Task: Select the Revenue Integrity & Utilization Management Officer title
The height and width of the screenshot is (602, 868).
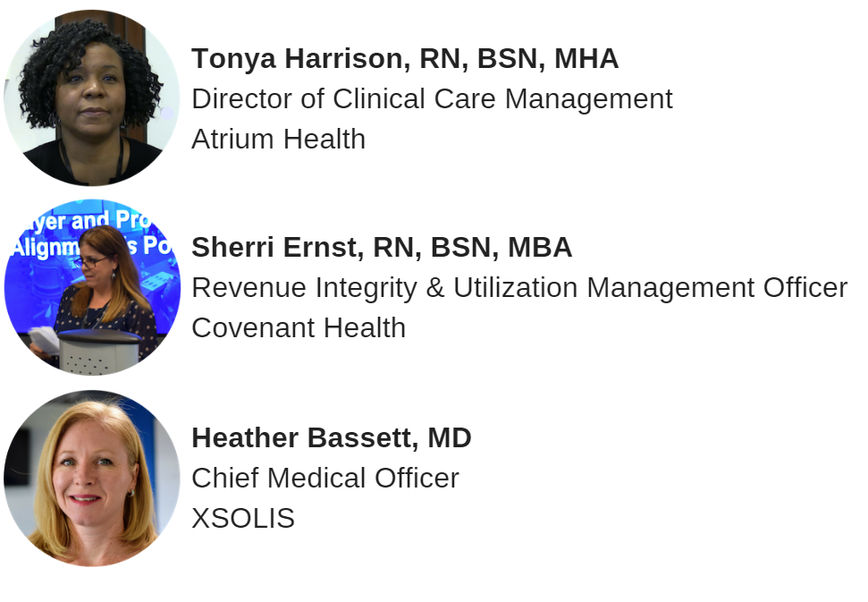Action: point(519,288)
